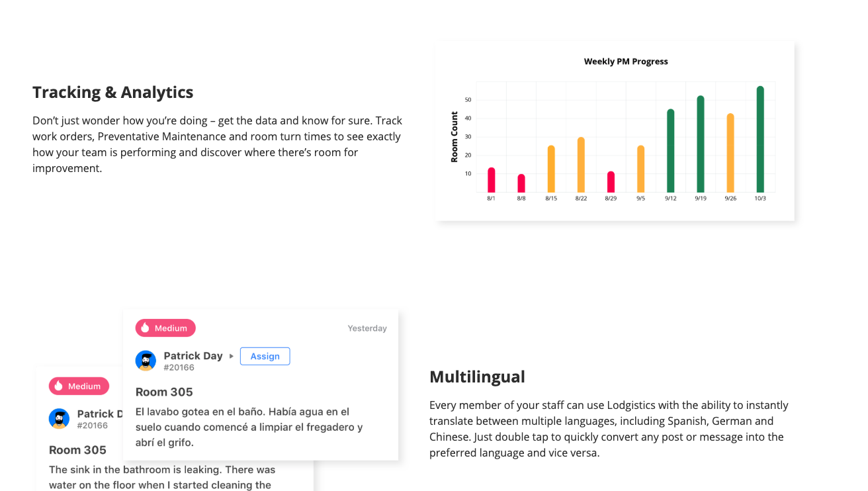Click the Weekly PM Progress chart title

coord(626,62)
